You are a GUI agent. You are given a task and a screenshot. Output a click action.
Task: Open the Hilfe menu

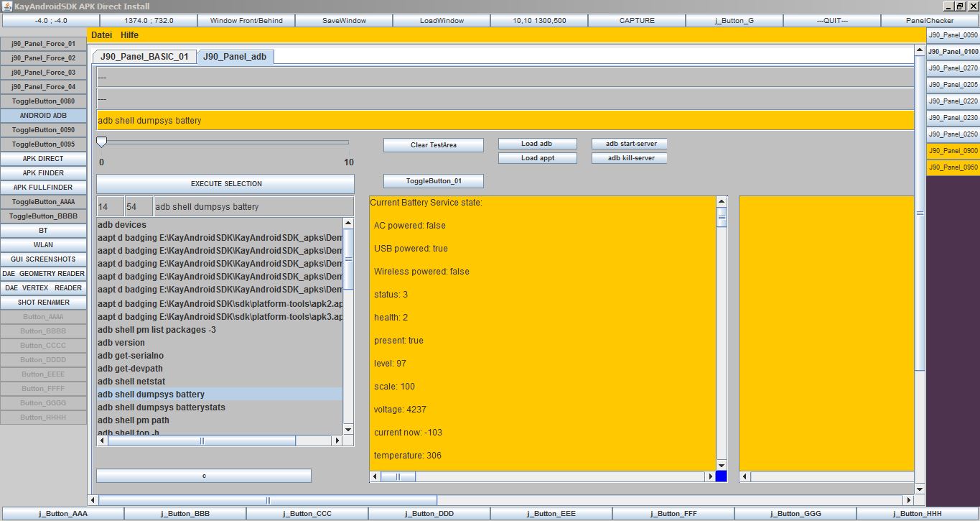130,35
